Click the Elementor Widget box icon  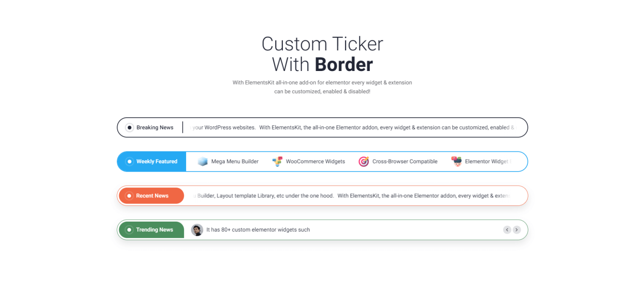(x=456, y=162)
